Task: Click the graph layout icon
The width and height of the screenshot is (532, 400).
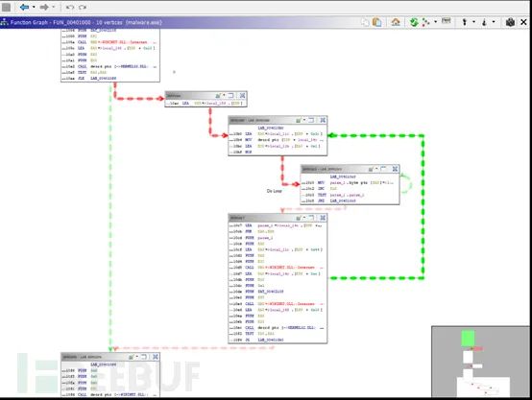Action: click(x=425, y=22)
